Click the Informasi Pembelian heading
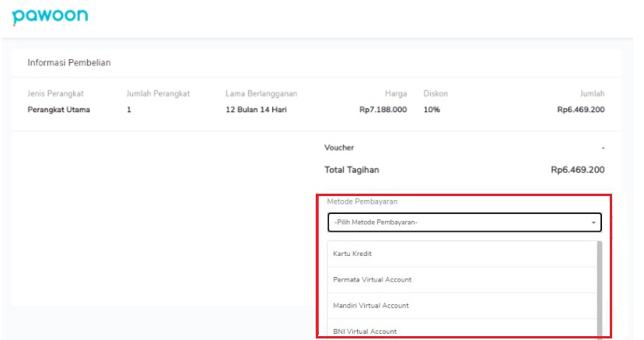This screenshot has width=644, height=340. pyautogui.click(x=69, y=63)
